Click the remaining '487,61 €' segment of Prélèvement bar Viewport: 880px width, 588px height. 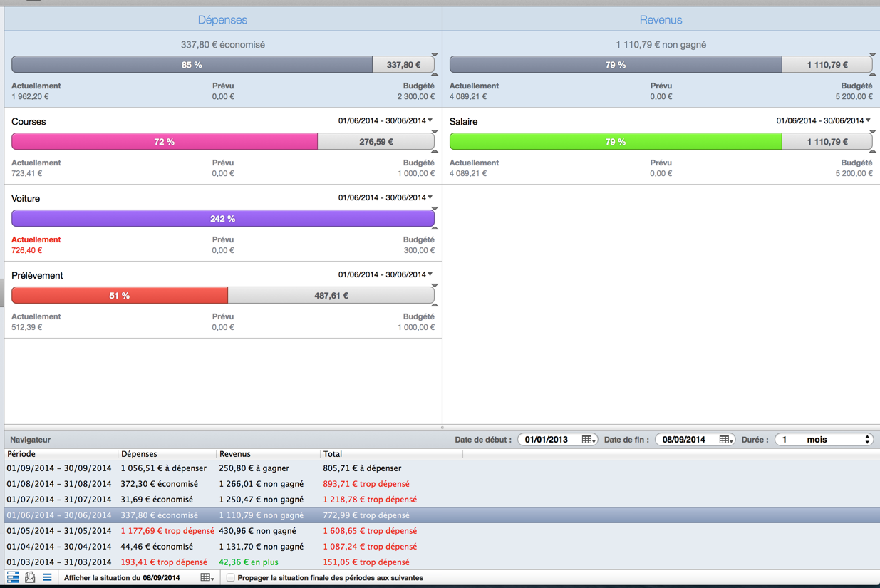click(x=331, y=296)
